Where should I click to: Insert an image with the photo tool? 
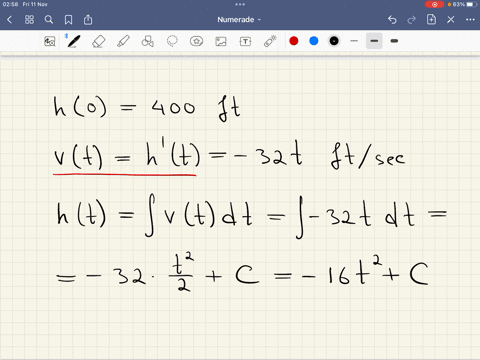pyautogui.click(x=221, y=41)
